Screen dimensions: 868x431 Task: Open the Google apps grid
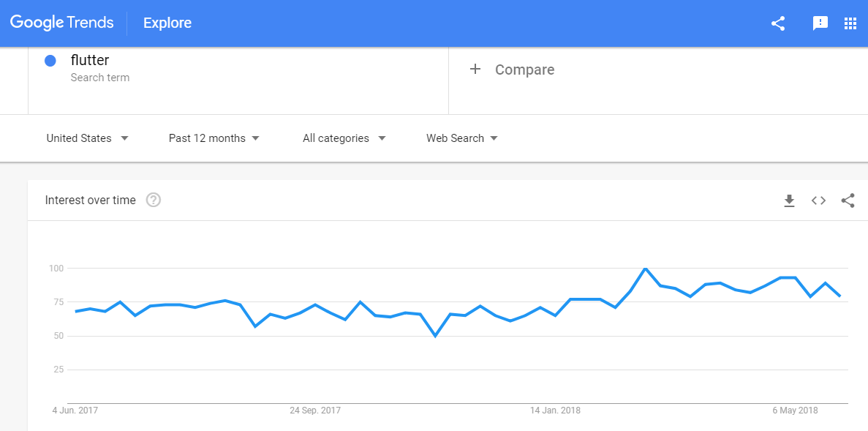pyautogui.click(x=850, y=23)
